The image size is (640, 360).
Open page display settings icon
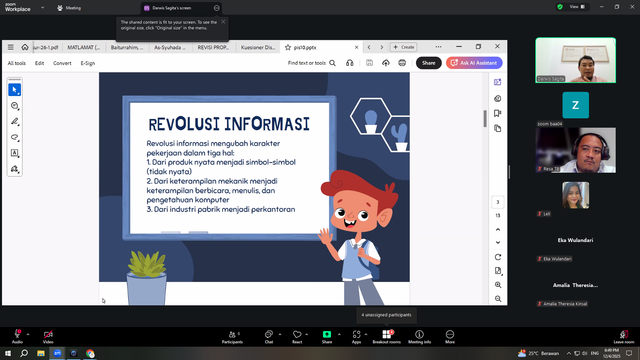coord(498,271)
